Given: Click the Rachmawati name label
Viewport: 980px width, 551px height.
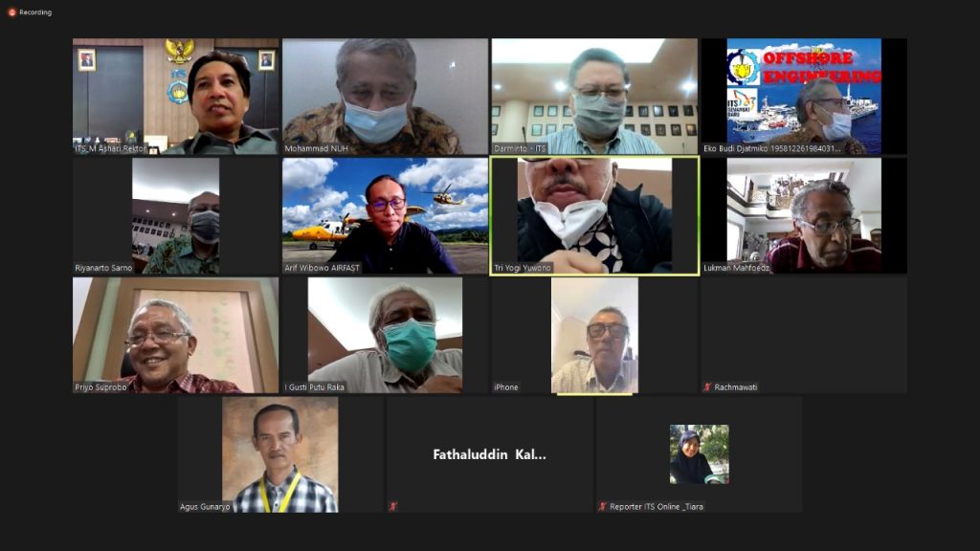Looking at the screenshot, I should coord(736,387).
